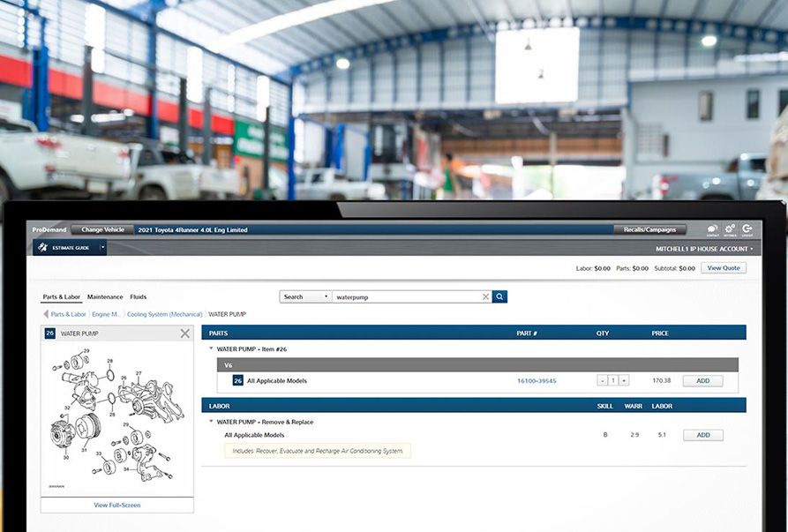Viewport: 788px width, 532px height.
Task: Collapse WATER PUMP - Remove & Replace section
Action: 211,422
